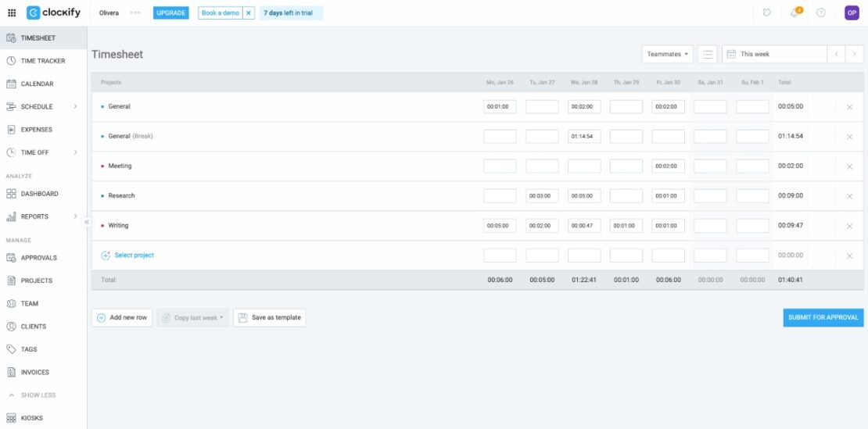
Task: Open Team page
Action: [x=43, y=303]
